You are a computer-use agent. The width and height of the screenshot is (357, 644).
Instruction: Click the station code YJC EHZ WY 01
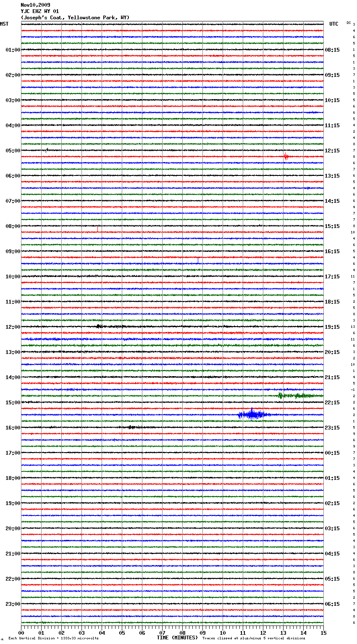click(40, 11)
